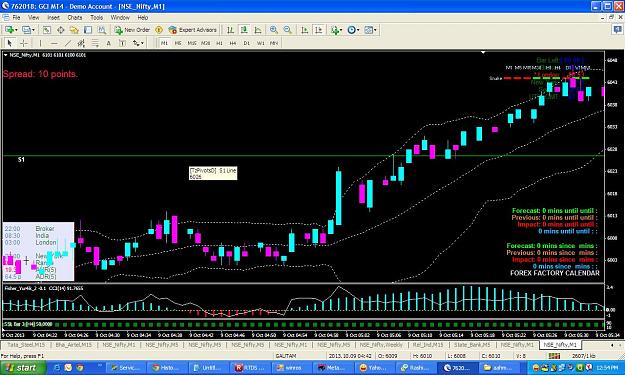Select the chart shift triangle marker
The image size is (625, 375).
483,52
